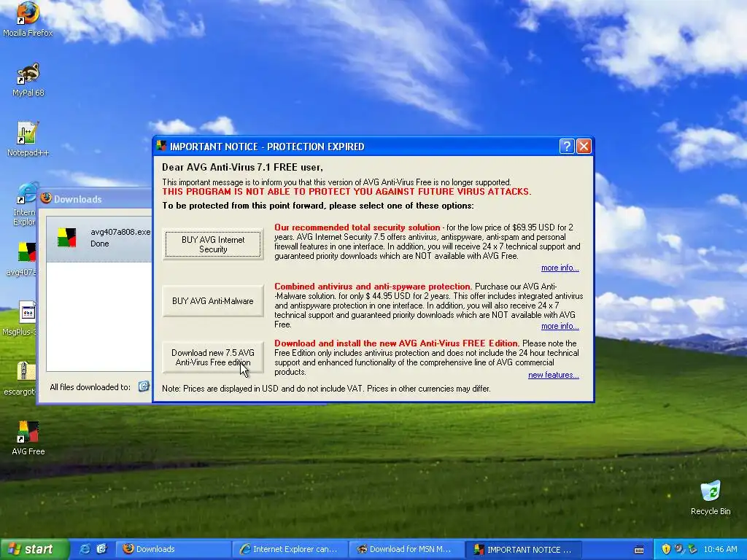Open the Recycle Bin
The width and height of the screenshot is (747, 560).
click(x=711, y=497)
